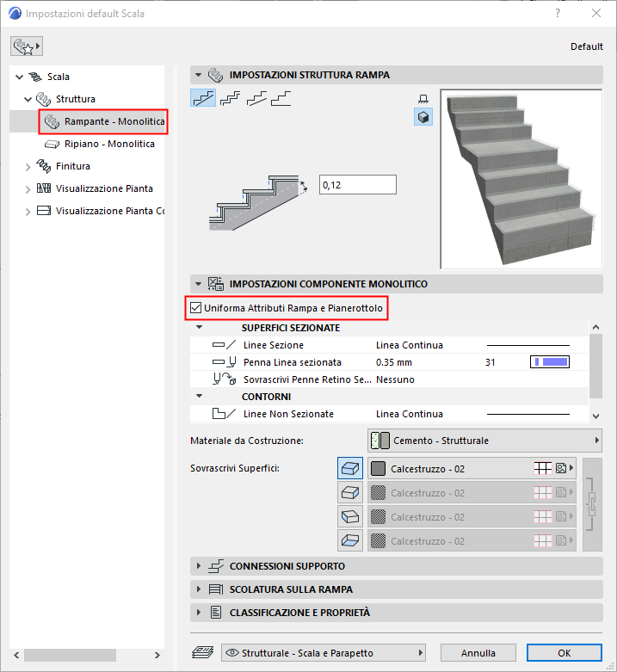Select Rampante - Monolitica in the tree

pos(104,121)
